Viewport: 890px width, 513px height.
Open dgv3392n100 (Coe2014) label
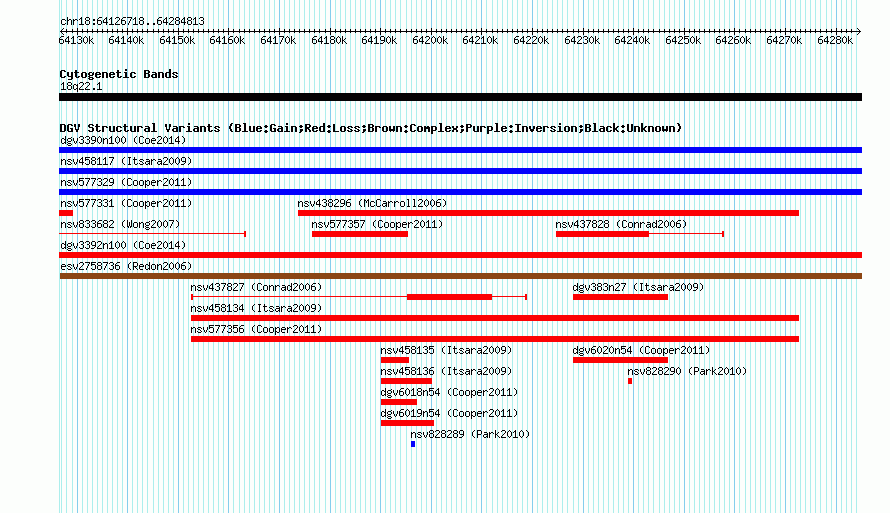tap(123, 245)
